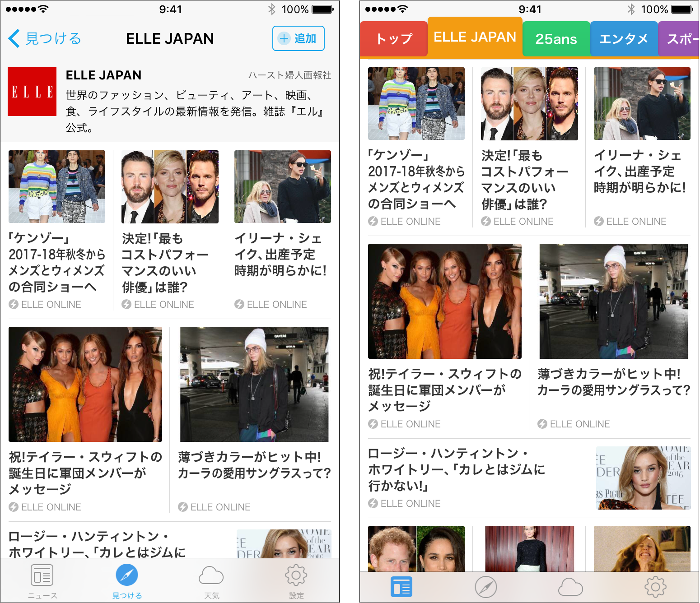
Task: Open the purple スポー tab
Action: click(x=679, y=39)
